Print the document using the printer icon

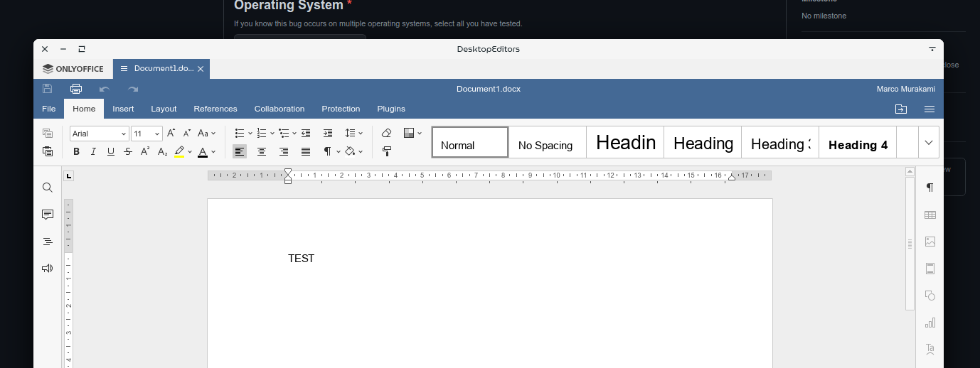point(76,89)
